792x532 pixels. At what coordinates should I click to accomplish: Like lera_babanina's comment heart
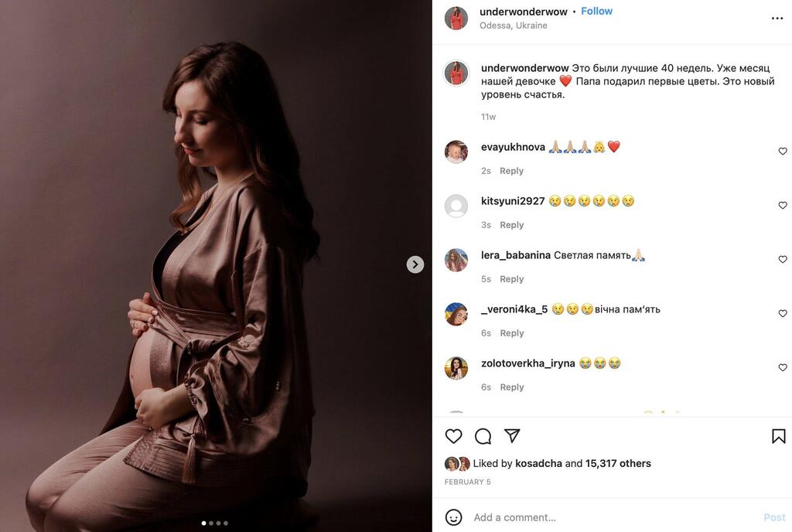783,259
